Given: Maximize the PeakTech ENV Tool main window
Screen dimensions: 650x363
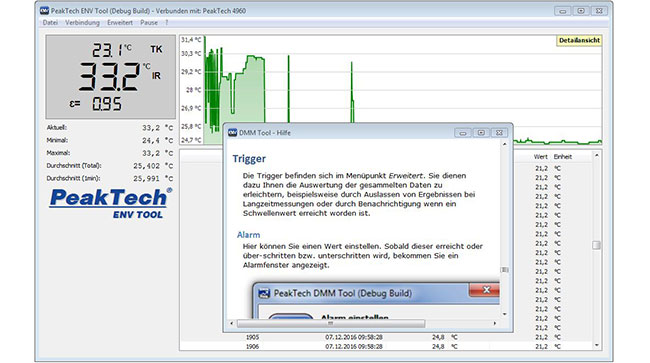Looking at the screenshot, I should [x=581, y=11].
